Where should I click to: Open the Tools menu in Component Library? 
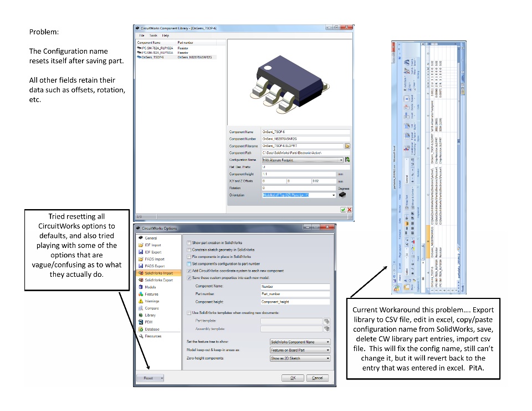click(x=154, y=35)
